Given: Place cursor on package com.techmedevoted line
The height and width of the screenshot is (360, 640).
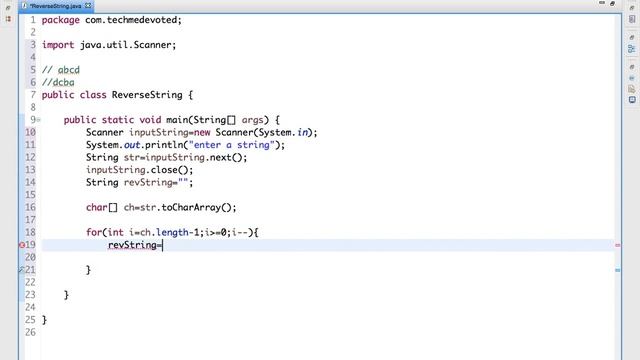Looking at the screenshot, I should [x=111, y=20].
